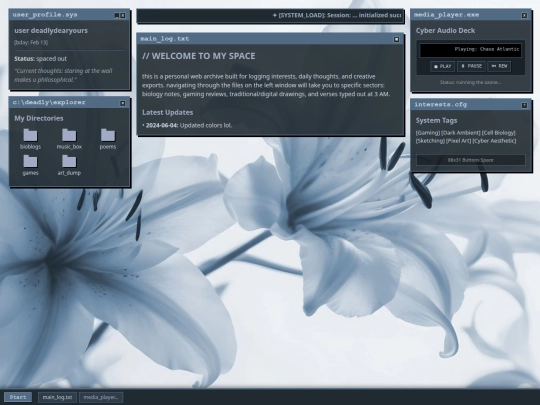Click the help icon on interests.cfg
The image size is (540, 405).
tap(524, 105)
